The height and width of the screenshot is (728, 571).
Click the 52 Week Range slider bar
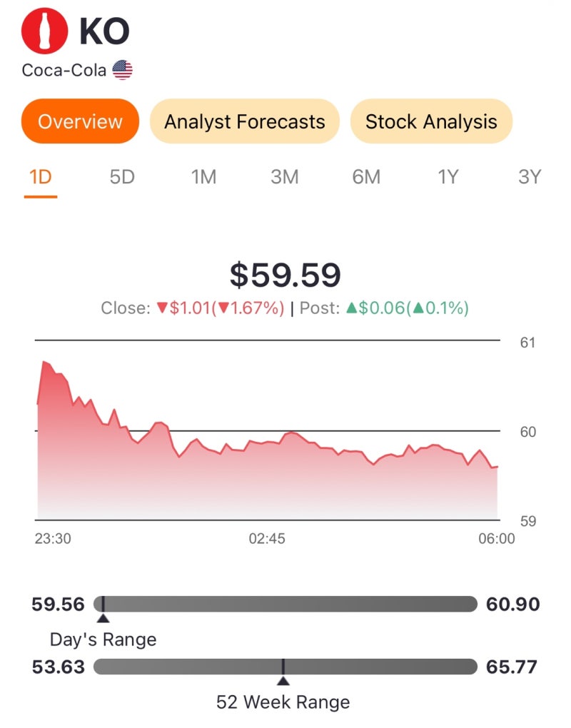click(285, 667)
